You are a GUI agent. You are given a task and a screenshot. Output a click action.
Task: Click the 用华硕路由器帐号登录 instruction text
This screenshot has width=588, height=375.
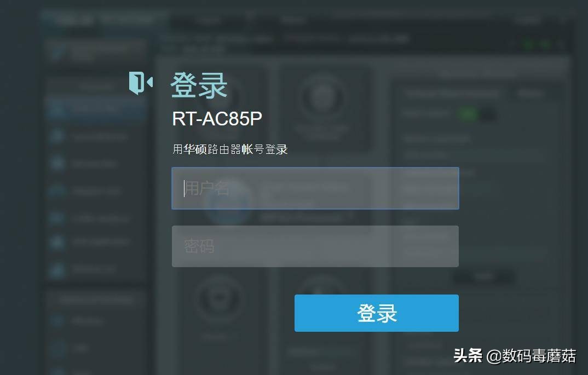(230, 149)
